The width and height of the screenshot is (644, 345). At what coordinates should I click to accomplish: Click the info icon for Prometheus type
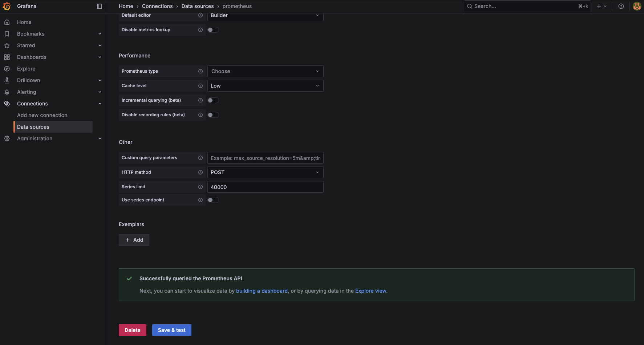point(201,71)
